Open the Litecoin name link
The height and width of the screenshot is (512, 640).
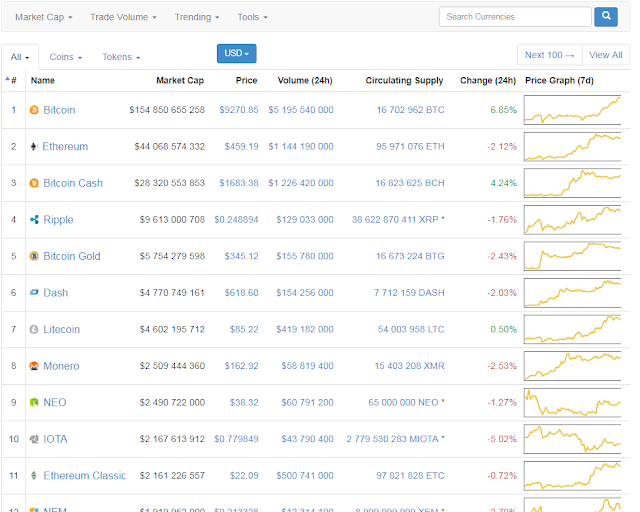click(62, 329)
